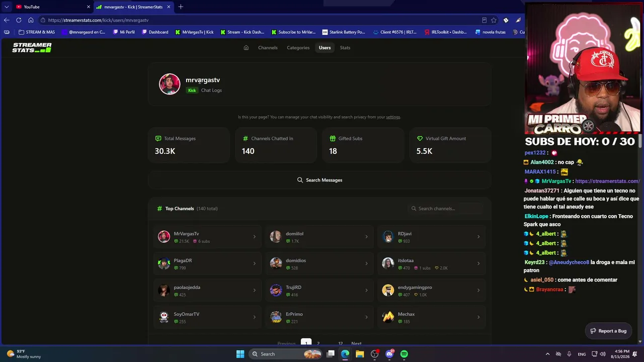Go back using the browser back arrow
The image size is (644, 362).
(x=7, y=20)
